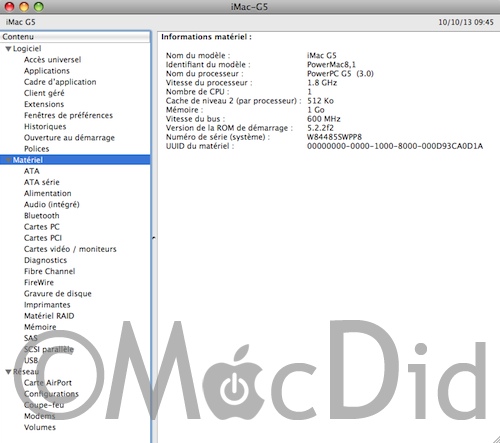Open the ATA série entry
500x443 pixels.
pos(42,182)
